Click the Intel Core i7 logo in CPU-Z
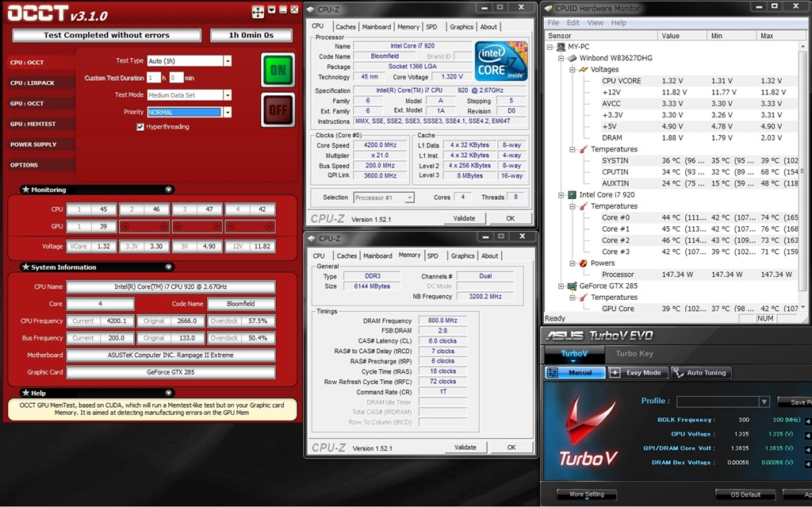Image resolution: width=812 pixels, height=507 pixels. 501,61
